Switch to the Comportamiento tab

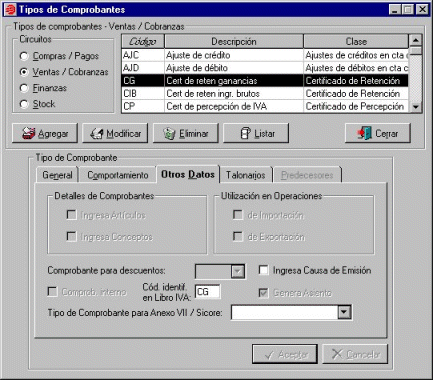117,175
